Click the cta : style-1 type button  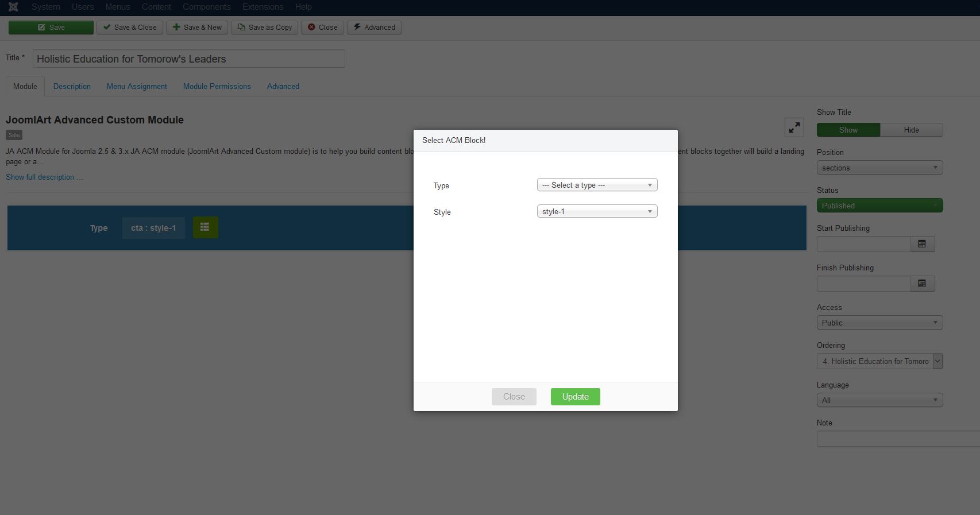point(153,228)
